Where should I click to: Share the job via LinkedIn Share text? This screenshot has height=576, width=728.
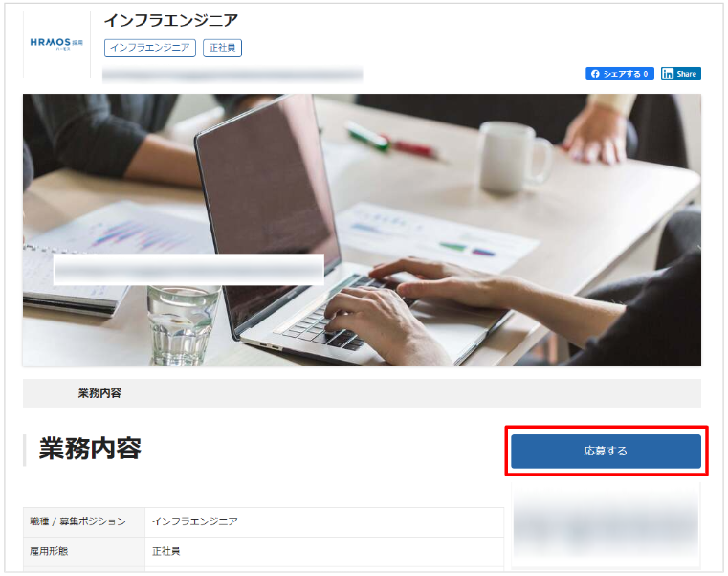[686, 74]
